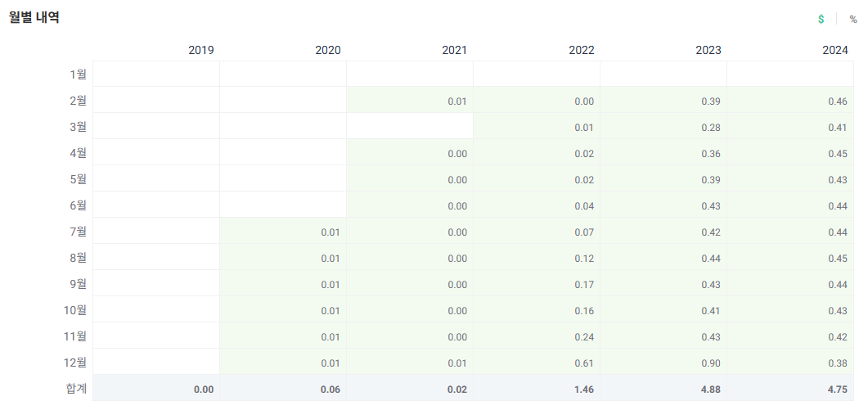This screenshot has width=868, height=410.
Task: Select 0.36 in 4월 2023 cell
Action: (711, 154)
